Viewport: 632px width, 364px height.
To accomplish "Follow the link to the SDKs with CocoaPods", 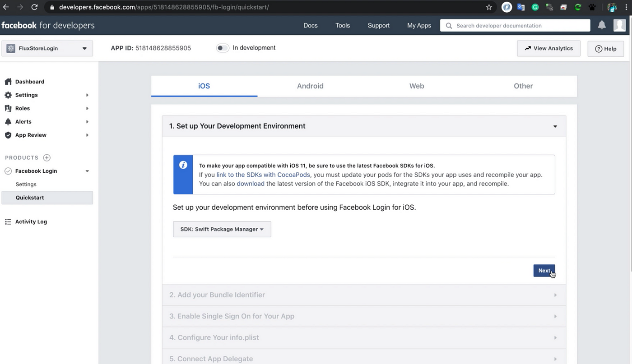I will click(263, 175).
